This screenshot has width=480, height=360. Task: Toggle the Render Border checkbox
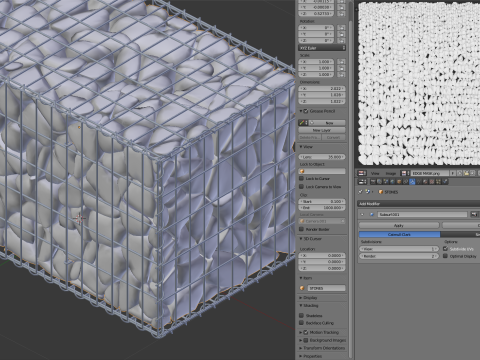pyautogui.click(x=302, y=229)
